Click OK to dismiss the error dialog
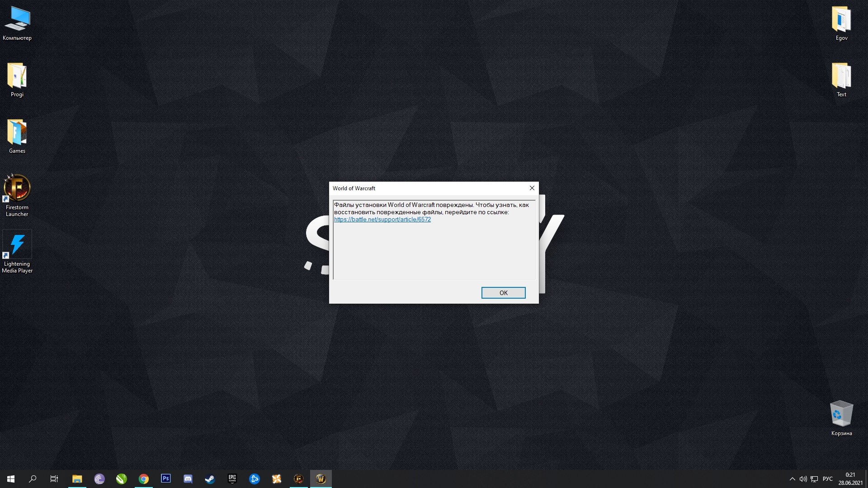The height and width of the screenshot is (488, 868). [503, 292]
